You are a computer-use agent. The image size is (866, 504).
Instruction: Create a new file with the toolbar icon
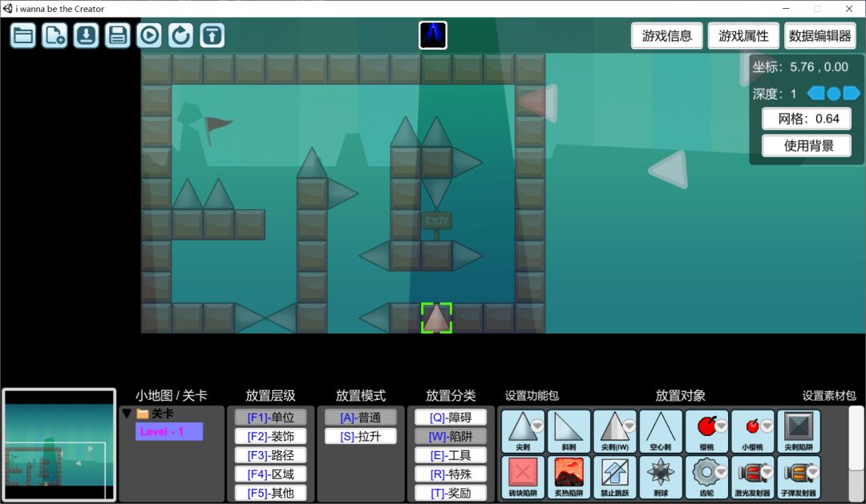(55, 35)
